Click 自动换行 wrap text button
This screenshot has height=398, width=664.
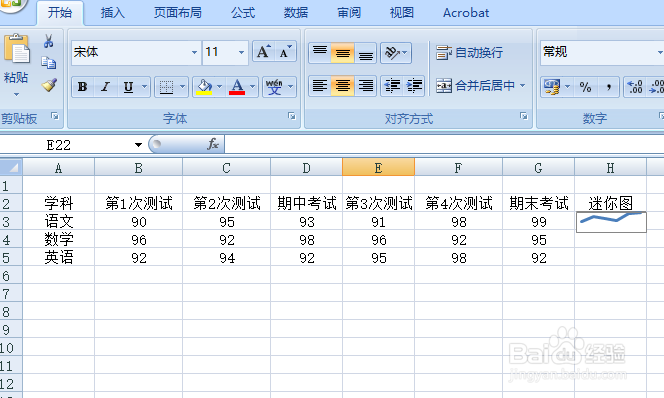click(x=470, y=53)
